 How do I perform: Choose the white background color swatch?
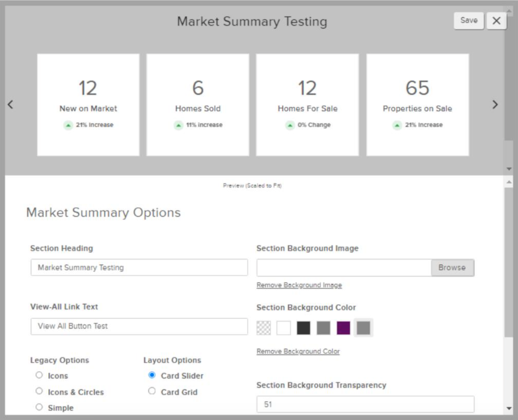point(283,328)
